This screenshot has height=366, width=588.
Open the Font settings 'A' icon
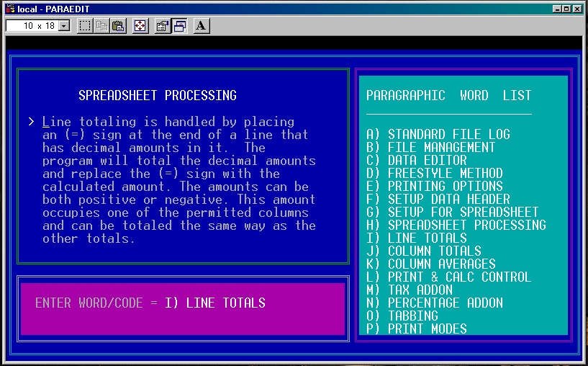pos(202,26)
